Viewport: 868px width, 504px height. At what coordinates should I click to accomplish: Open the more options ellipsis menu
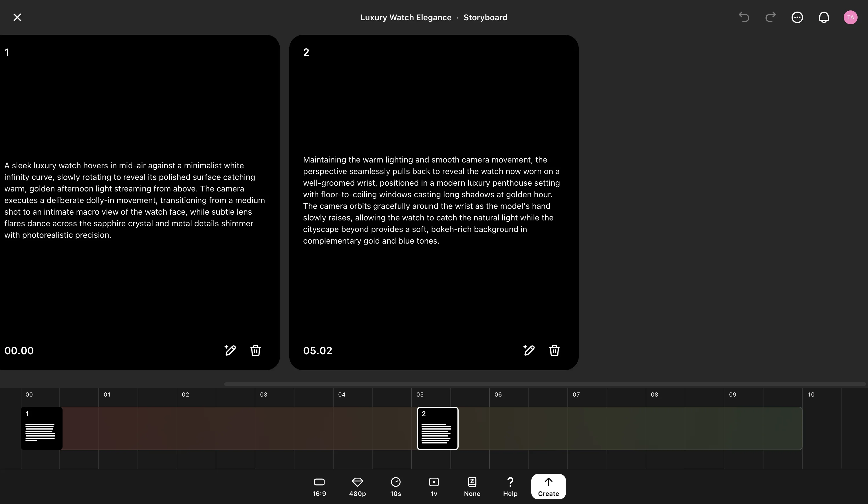point(797,17)
